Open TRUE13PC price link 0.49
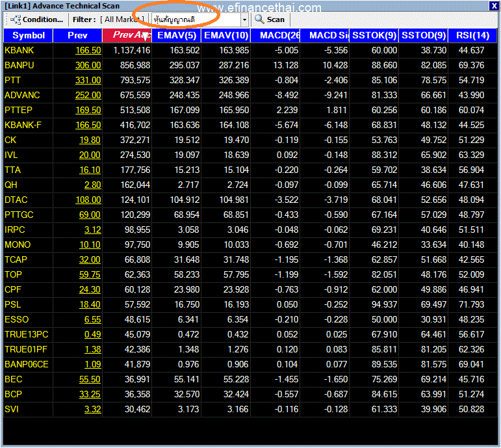Image resolution: width=501 pixels, height=448 pixels. pyautogui.click(x=93, y=334)
